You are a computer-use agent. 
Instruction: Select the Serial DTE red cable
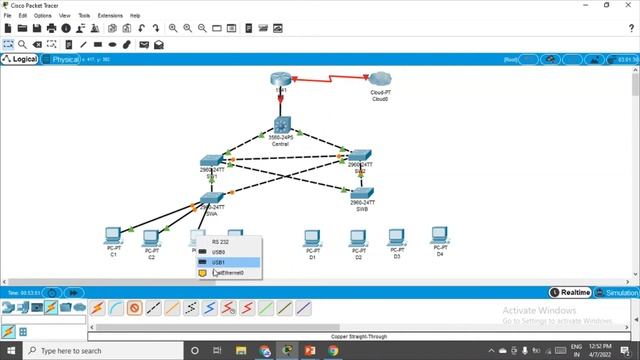click(x=247, y=308)
